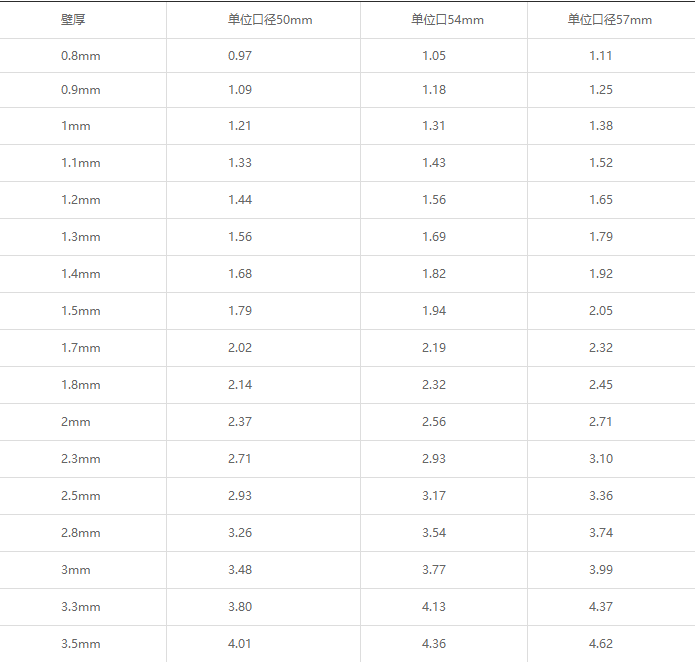
Task: Select the 单位口54mm header cell
Action: pos(447,19)
